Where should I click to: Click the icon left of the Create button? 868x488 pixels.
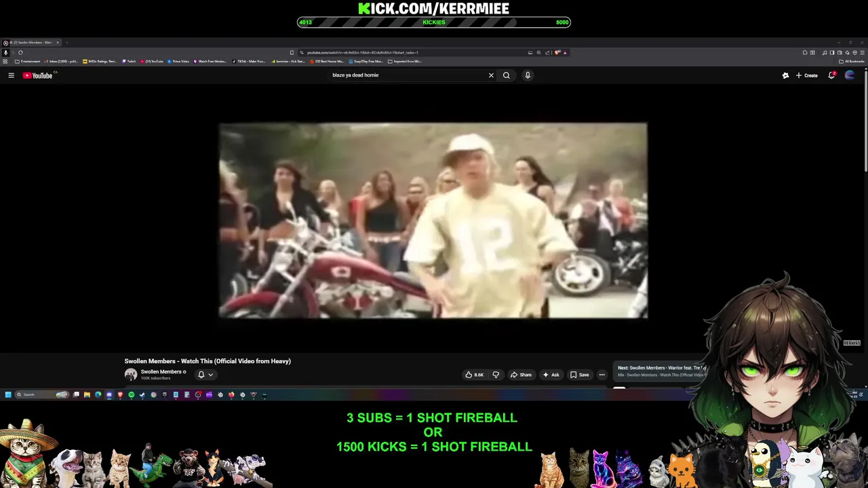pos(785,75)
